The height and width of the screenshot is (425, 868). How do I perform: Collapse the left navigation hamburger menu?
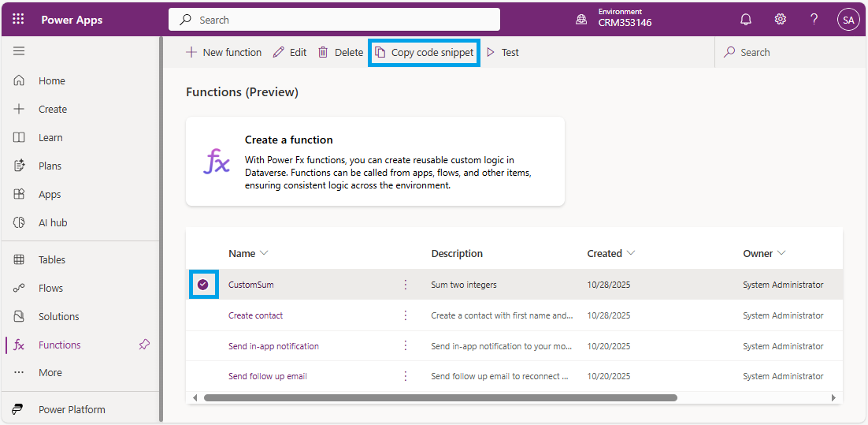click(19, 51)
